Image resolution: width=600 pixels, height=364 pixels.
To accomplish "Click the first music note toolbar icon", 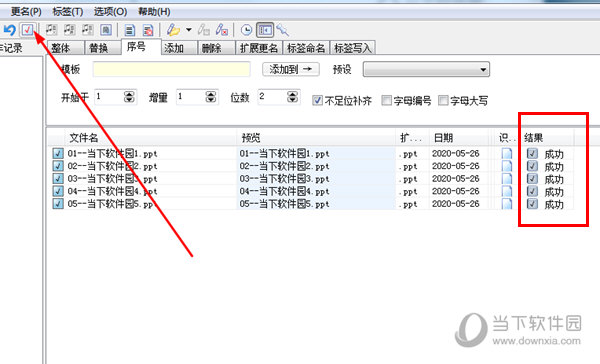I will [x=51, y=29].
